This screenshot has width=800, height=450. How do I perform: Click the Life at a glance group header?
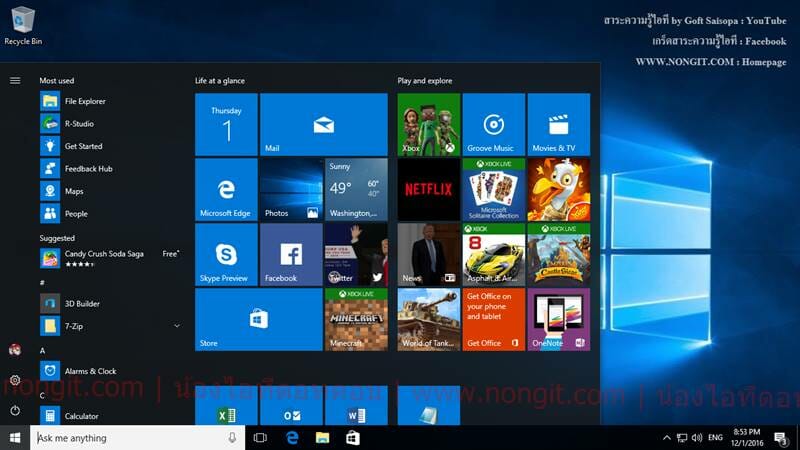[219, 81]
